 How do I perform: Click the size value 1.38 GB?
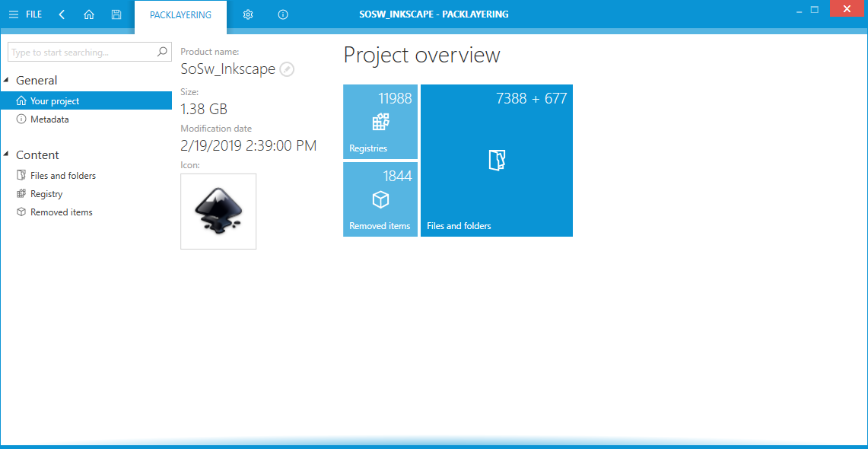point(205,109)
